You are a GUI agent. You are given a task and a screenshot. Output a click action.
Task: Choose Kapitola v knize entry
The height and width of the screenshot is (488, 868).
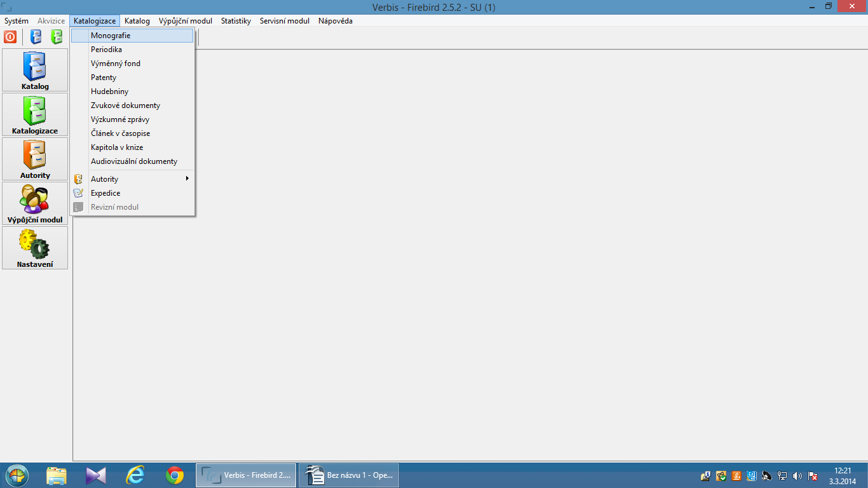pos(132,147)
